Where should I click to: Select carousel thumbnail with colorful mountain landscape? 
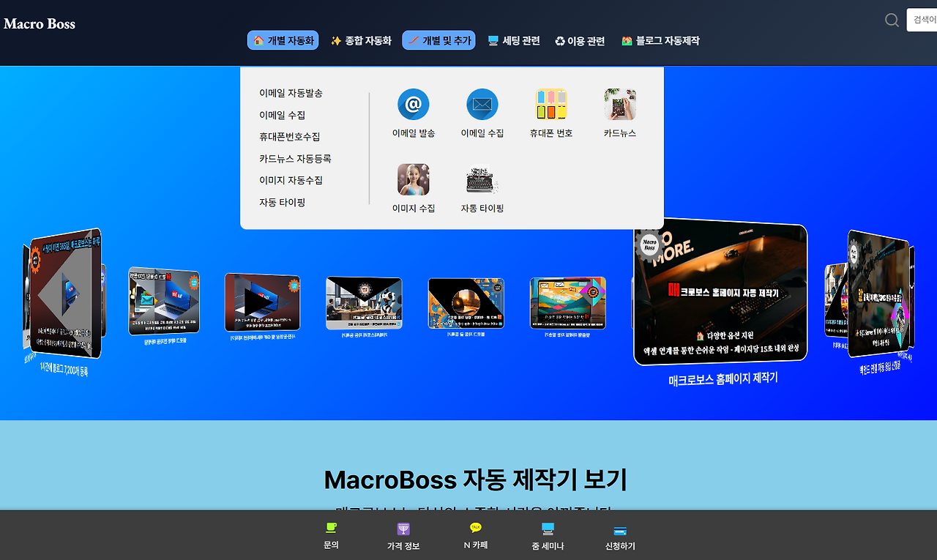pyautogui.click(x=568, y=303)
